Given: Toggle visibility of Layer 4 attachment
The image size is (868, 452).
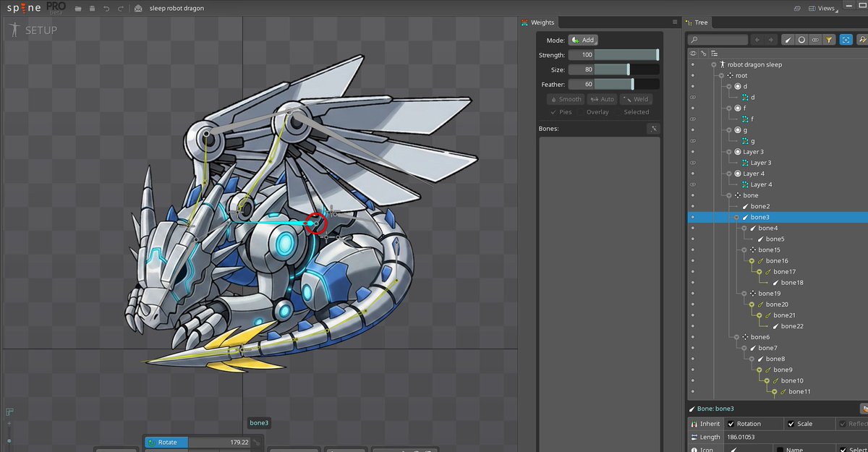Looking at the screenshot, I should click(x=693, y=184).
